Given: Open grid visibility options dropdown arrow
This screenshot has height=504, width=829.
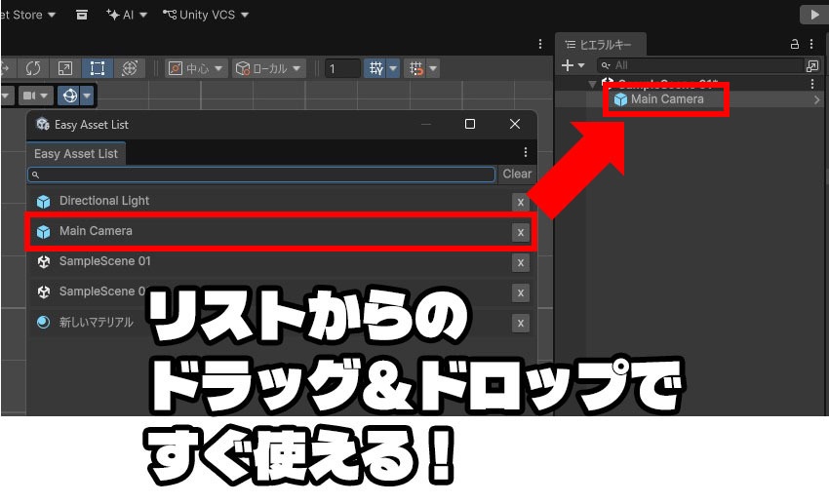Looking at the screenshot, I should pyautogui.click(x=393, y=68).
